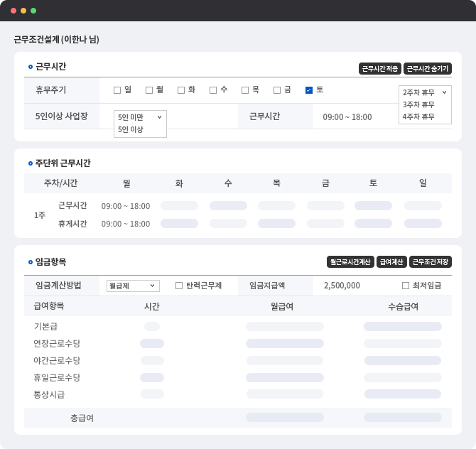The width and height of the screenshot is (476, 449).
Task: Check the 일 (Sunday) checkbox
Action: (117, 90)
